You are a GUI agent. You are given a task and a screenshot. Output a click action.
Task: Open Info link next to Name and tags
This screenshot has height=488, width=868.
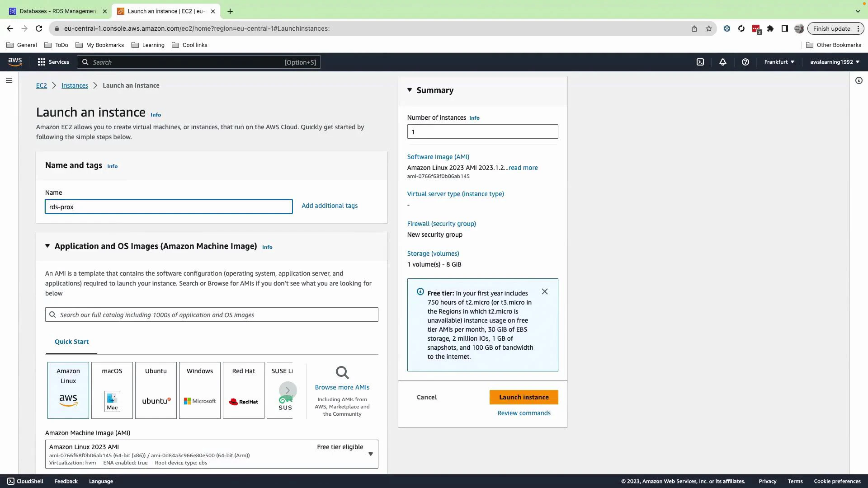pos(113,166)
